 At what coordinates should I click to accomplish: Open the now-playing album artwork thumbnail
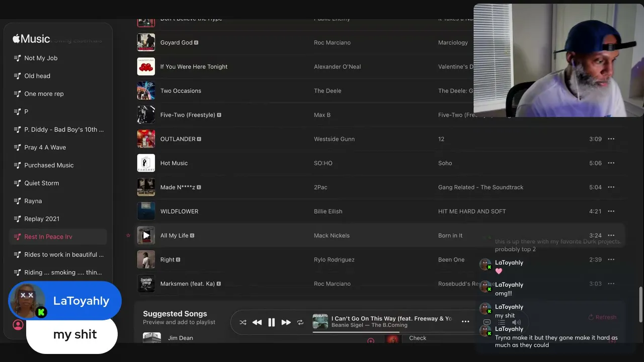320,322
